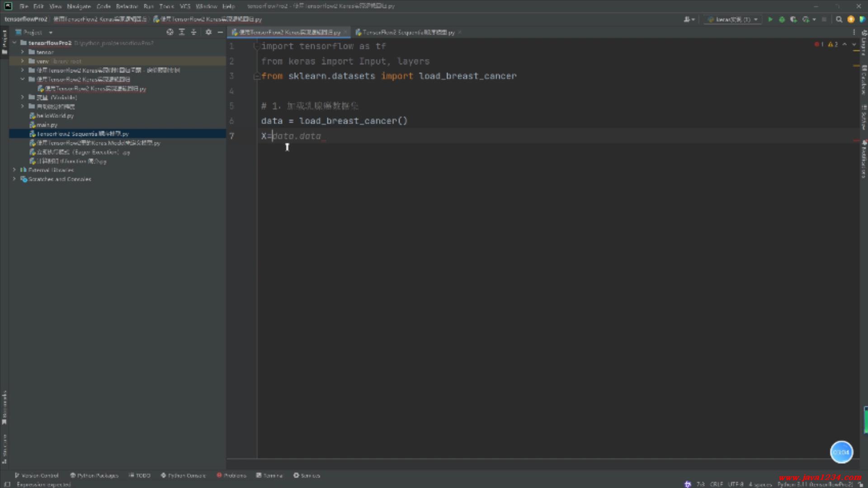
Task: Run the current script with the green play icon
Action: [770, 19]
